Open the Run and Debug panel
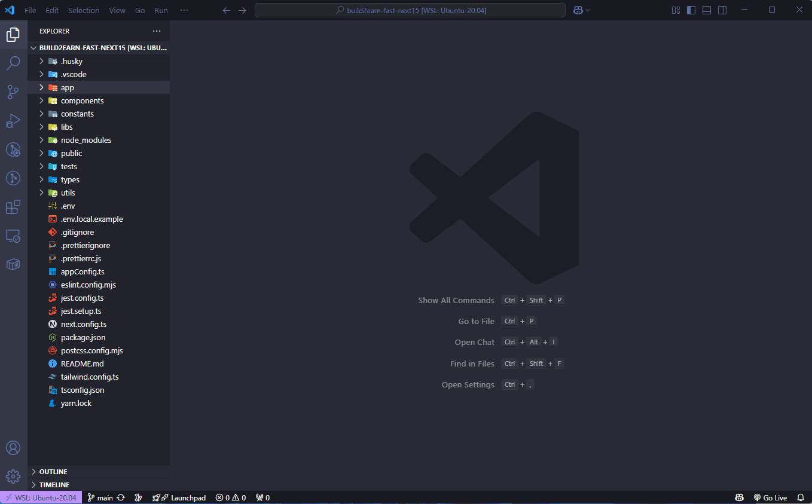This screenshot has width=812, height=504. click(13, 121)
